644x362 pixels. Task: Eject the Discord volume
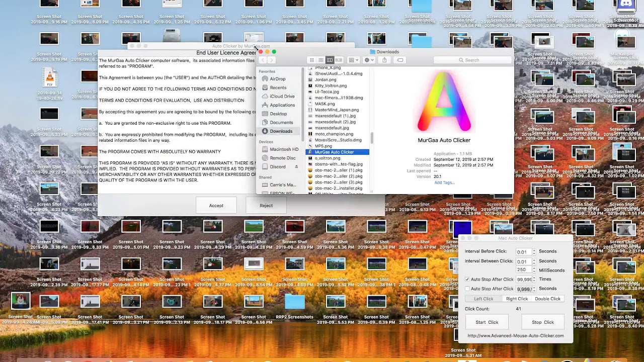point(296,166)
